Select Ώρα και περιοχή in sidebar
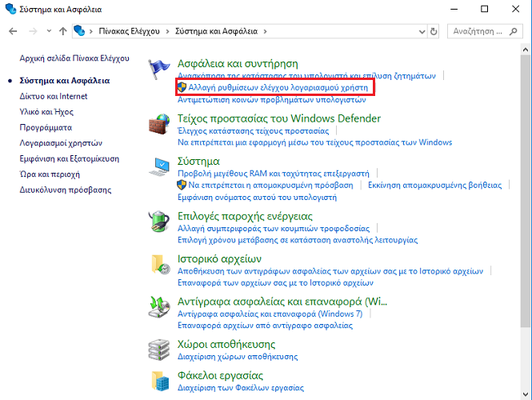This screenshot has width=532, height=400. [x=50, y=174]
